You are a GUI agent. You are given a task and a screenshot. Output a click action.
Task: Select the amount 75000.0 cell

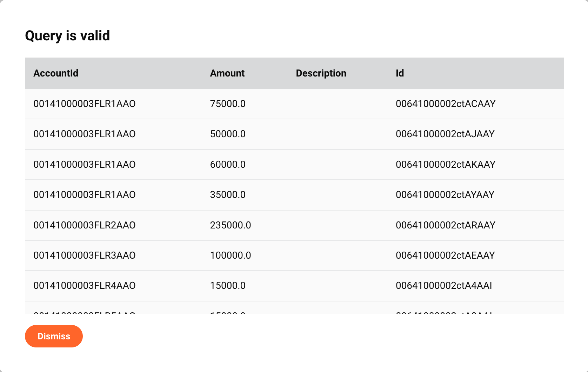coord(228,104)
